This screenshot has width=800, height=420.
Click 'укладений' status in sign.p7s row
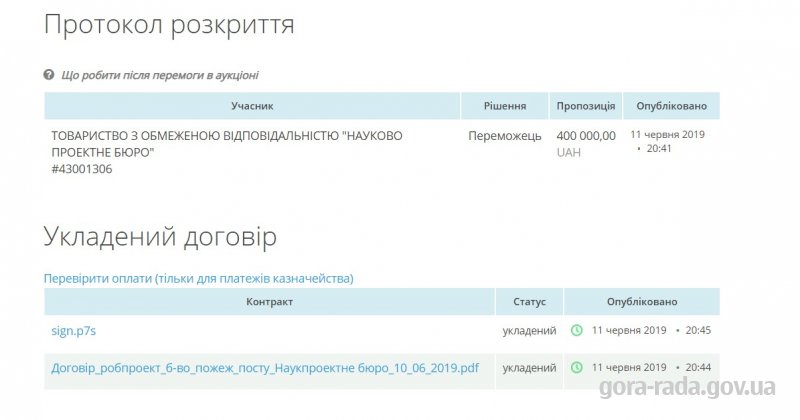click(x=529, y=331)
